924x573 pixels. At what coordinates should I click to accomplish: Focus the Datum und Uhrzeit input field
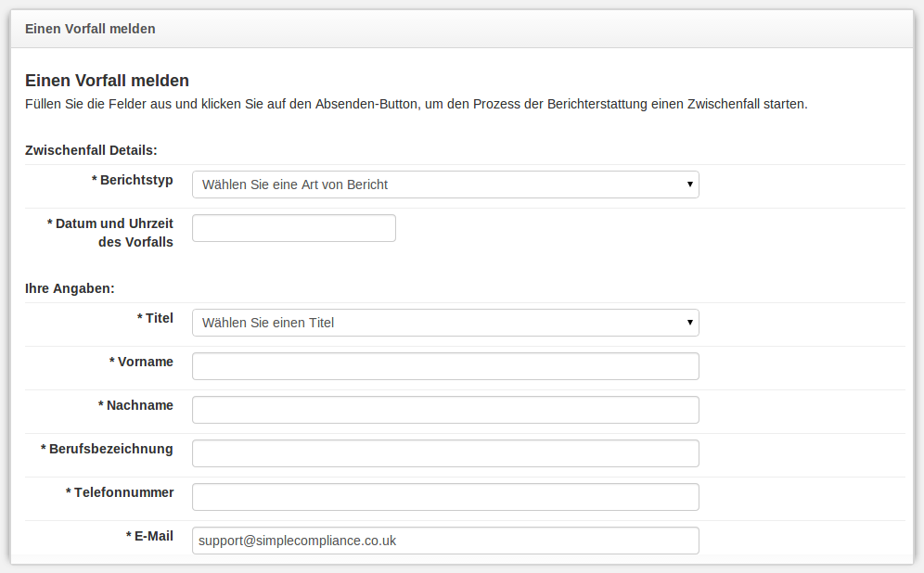tap(293, 228)
